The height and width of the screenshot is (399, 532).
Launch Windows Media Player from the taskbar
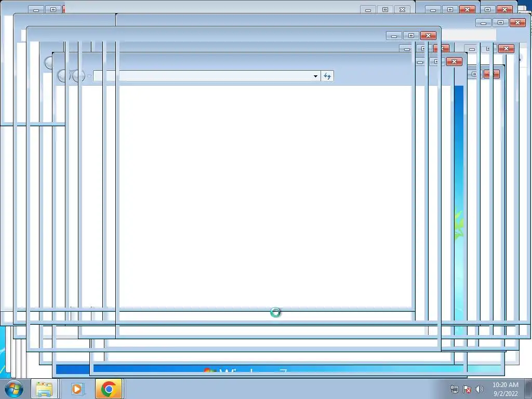click(x=77, y=389)
